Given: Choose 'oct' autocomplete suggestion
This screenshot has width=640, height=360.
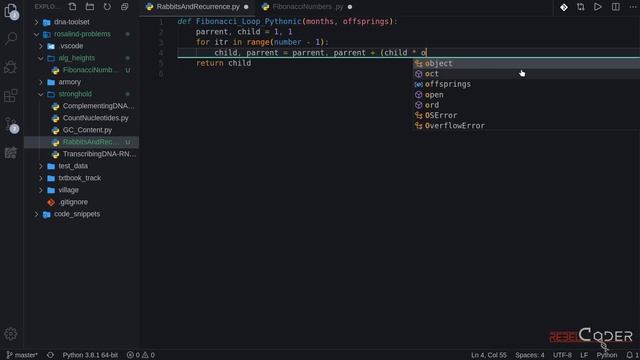Looking at the screenshot, I should point(527,74).
